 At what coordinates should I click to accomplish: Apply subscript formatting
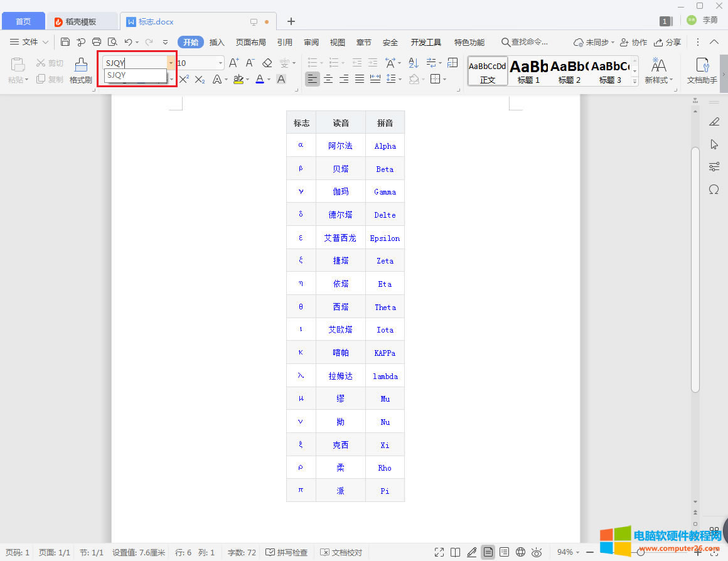coord(200,79)
